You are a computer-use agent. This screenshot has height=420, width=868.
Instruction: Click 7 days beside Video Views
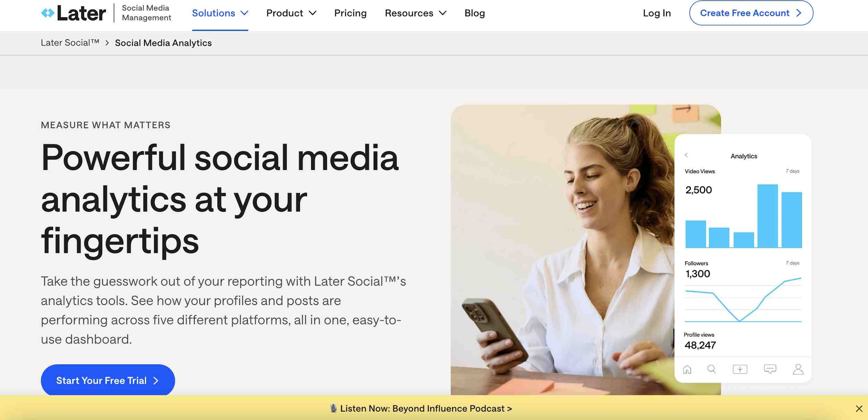(793, 171)
